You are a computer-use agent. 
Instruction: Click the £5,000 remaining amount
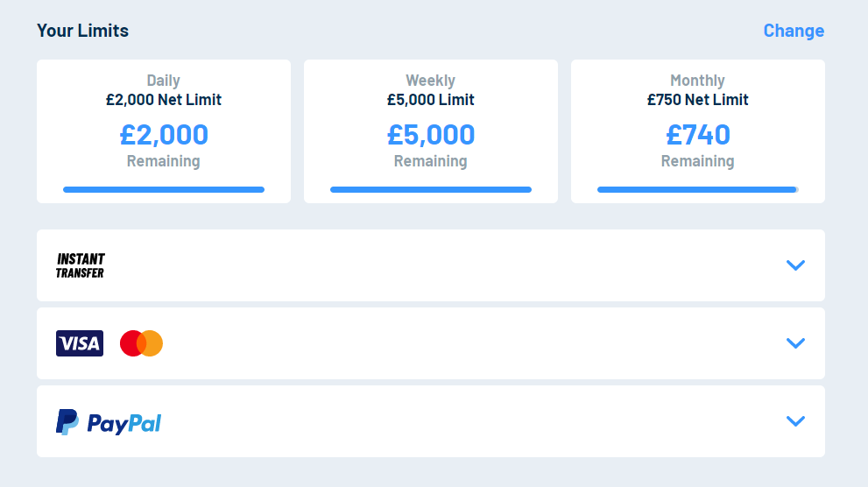(x=431, y=135)
